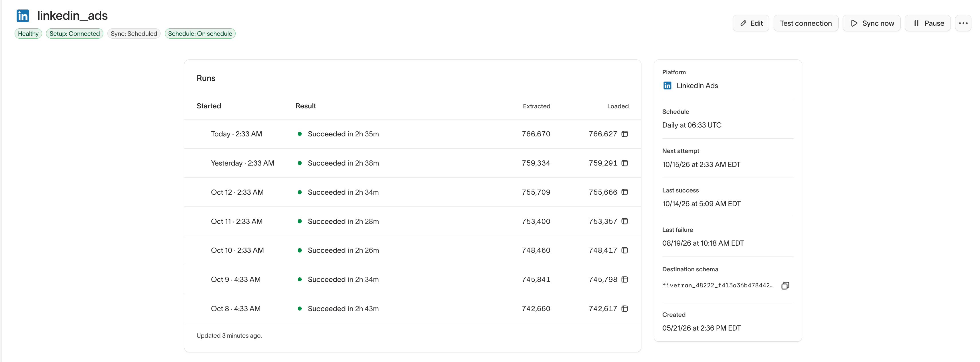Pause the linkedin_ads connector

point(928,23)
